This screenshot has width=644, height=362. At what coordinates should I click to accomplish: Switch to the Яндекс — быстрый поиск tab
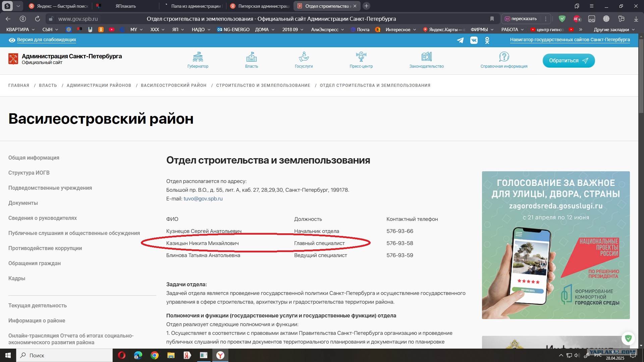tap(59, 6)
